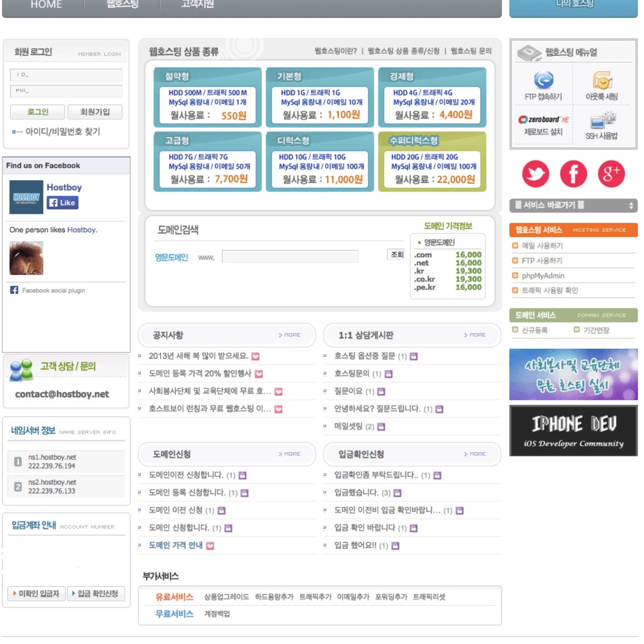Expand the 서비스 바로가기 dropdown
Screen dimensions: 644x644
[573, 205]
